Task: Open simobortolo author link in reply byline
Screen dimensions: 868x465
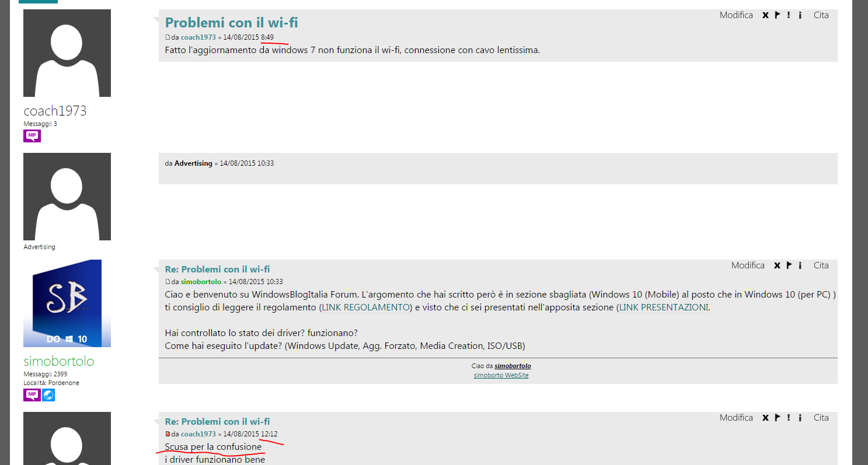Action: (201, 282)
